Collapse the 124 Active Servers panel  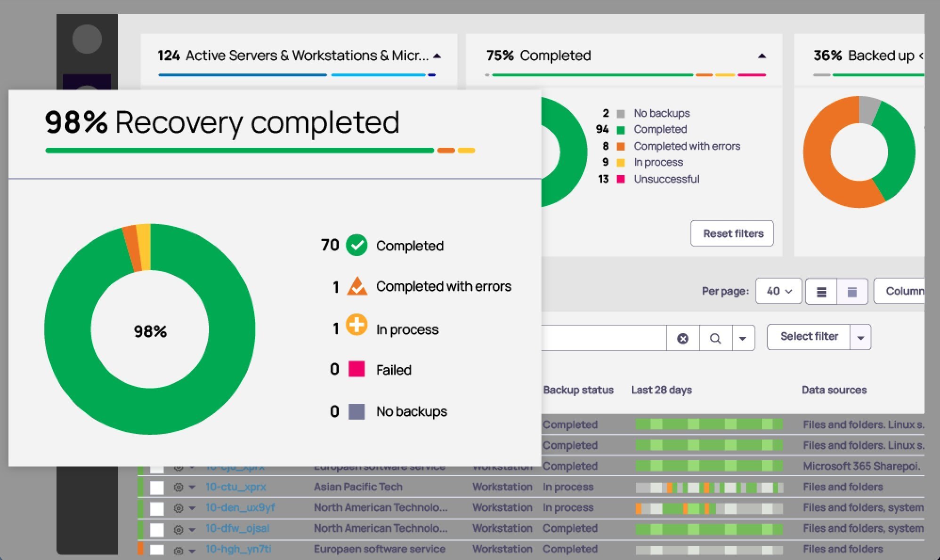pyautogui.click(x=437, y=56)
